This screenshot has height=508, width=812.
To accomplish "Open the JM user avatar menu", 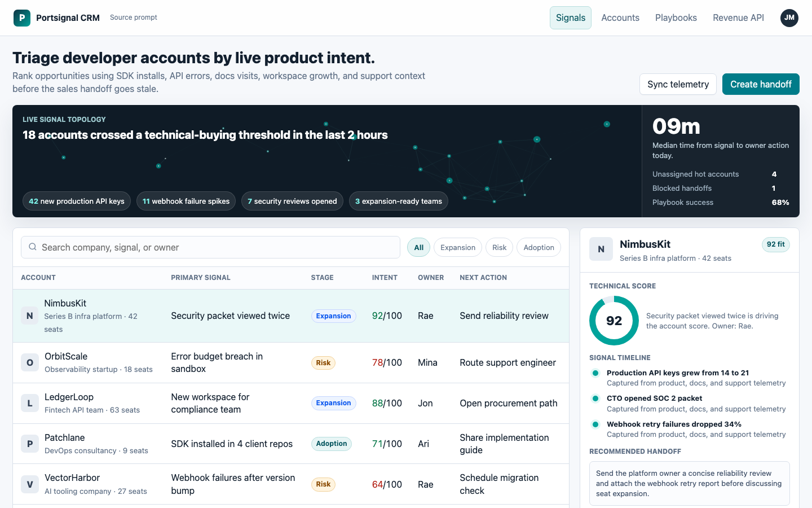I will pyautogui.click(x=789, y=17).
